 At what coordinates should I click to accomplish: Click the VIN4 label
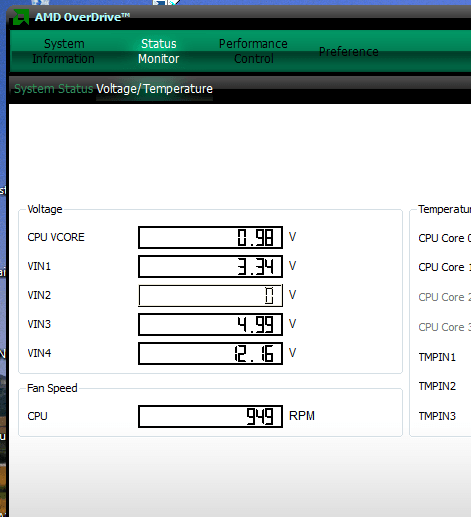pos(39,353)
